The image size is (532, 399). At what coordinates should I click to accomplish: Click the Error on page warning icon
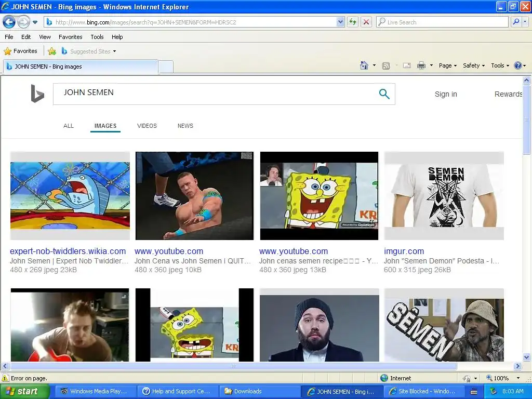5,378
